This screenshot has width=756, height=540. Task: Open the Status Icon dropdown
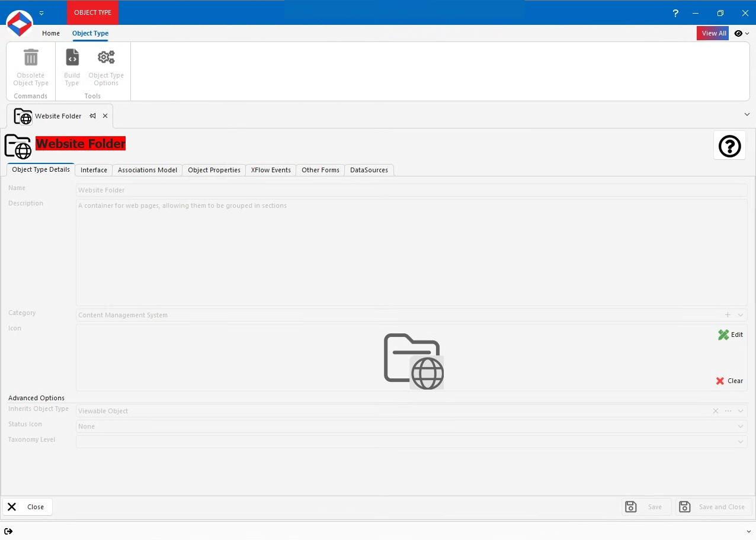pyautogui.click(x=740, y=426)
